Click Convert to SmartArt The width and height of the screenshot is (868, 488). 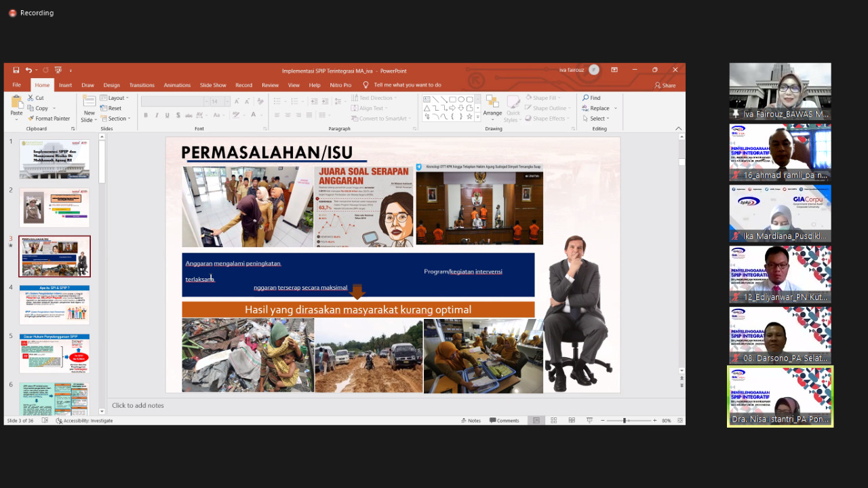click(381, 118)
